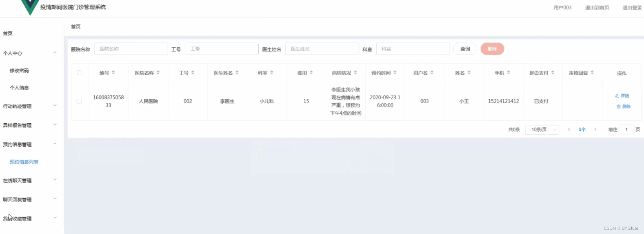Click the appointment time 2020-09-23 cell
The image size is (644, 234).
[385, 101]
